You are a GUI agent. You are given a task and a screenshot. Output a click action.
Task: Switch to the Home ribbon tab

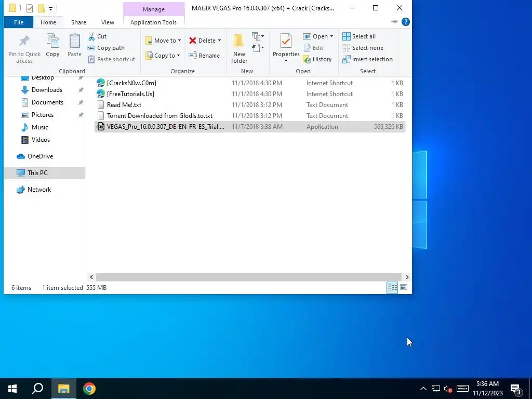pyautogui.click(x=48, y=22)
